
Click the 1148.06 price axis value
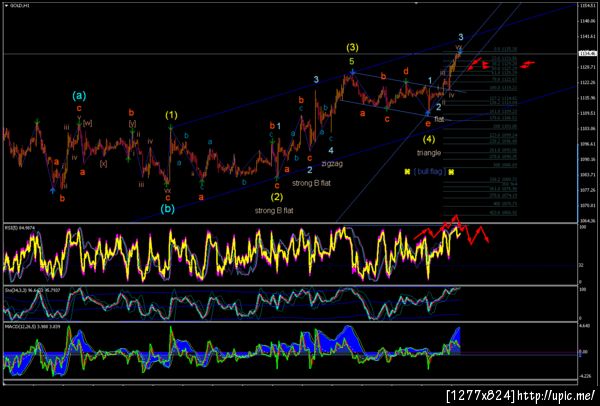tap(589, 21)
